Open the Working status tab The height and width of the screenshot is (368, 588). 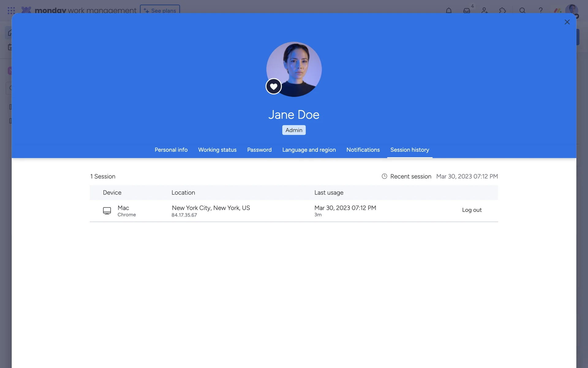[217, 150]
